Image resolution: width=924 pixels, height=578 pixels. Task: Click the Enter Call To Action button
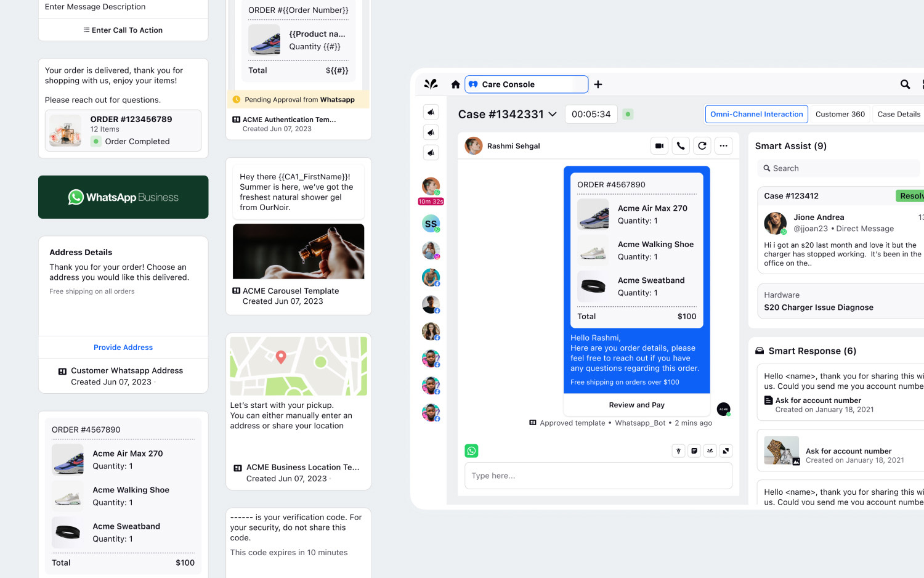[123, 30]
